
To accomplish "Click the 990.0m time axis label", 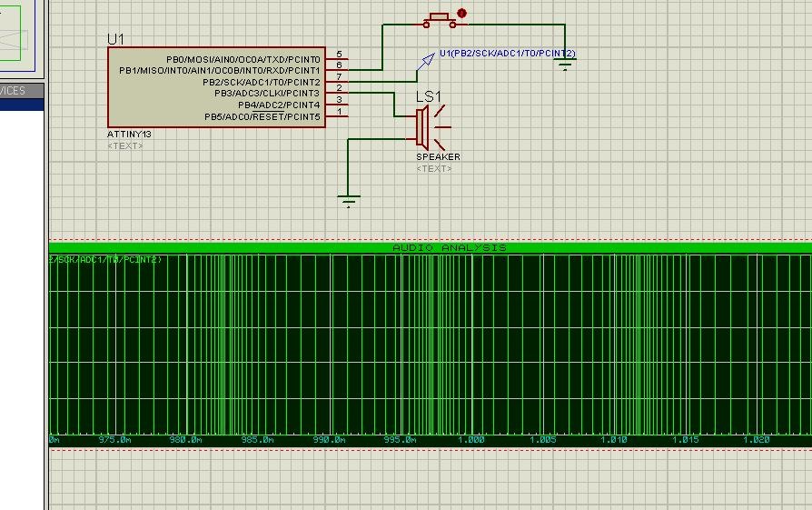I will (x=329, y=440).
